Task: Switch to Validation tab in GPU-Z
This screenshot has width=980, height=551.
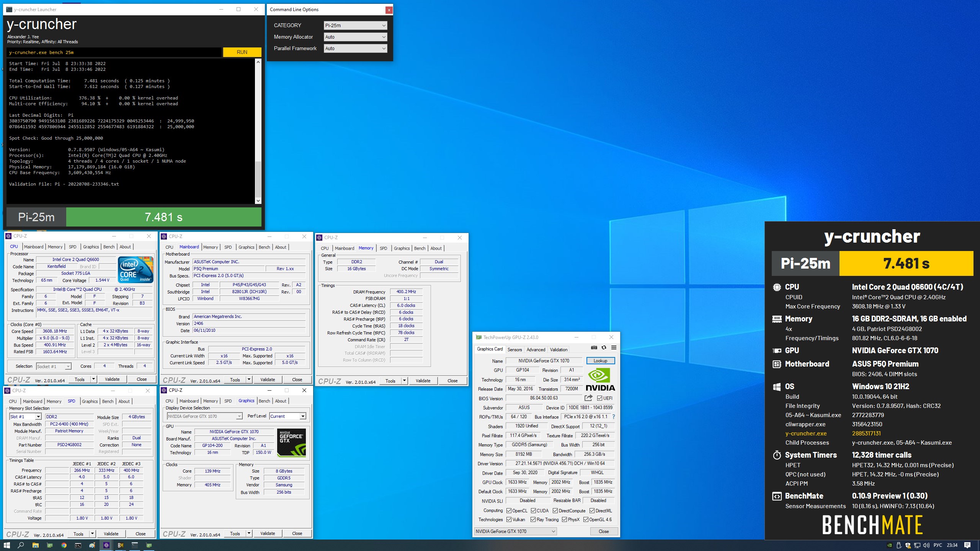Action: point(559,350)
